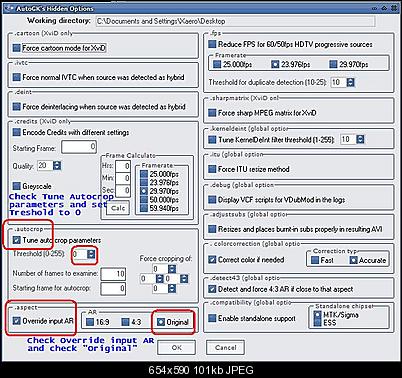Image resolution: width=402 pixels, height=378 pixels.
Task: Select MTK/Sigma standalone chipset
Action: click(318, 315)
